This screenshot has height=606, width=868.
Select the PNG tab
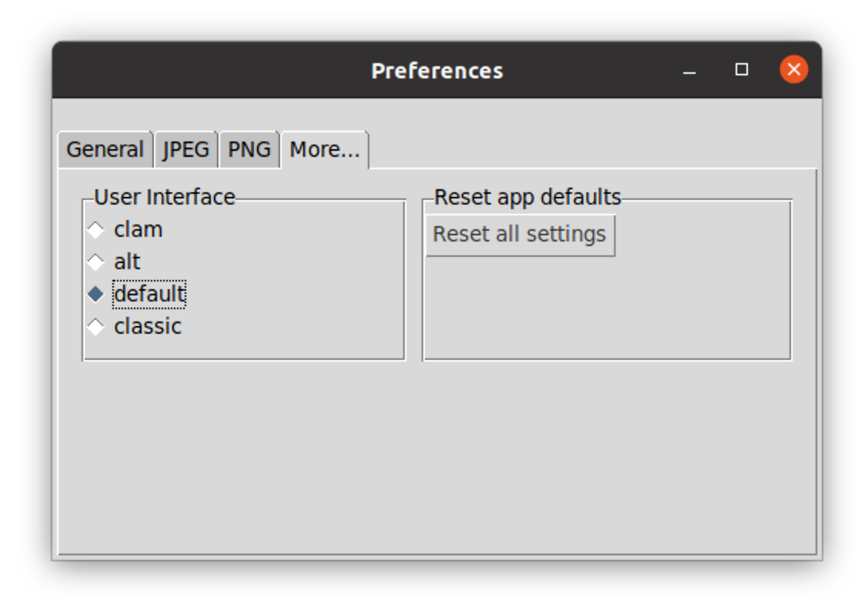pos(249,149)
